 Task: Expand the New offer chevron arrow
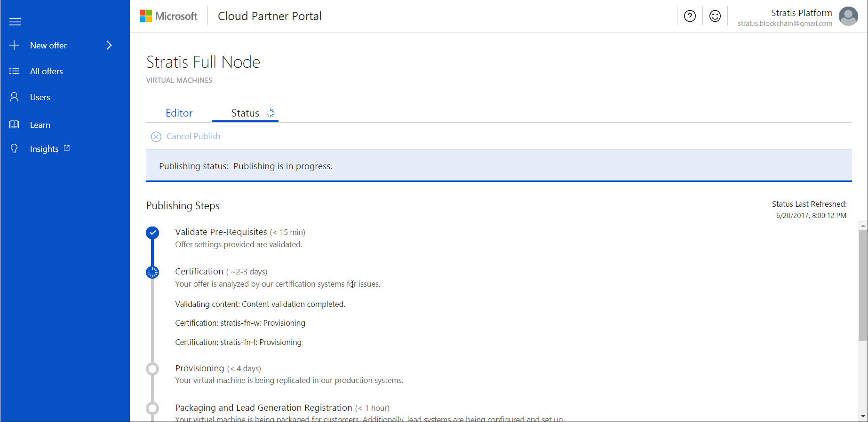click(x=109, y=45)
